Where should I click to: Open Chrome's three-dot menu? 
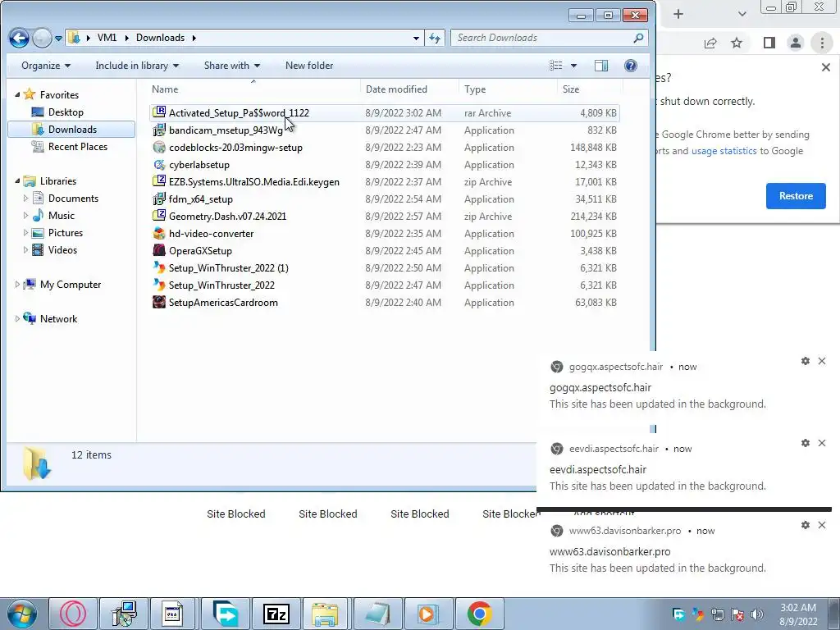[822, 43]
